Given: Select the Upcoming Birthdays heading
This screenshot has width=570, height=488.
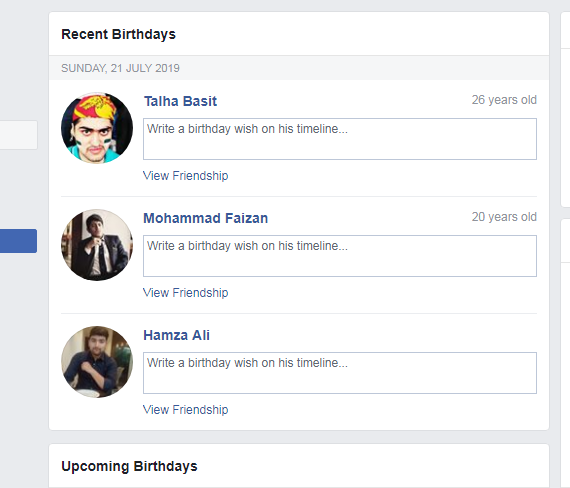Looking at the screenshot, I should pyautogui.click(x=129, y=466).
